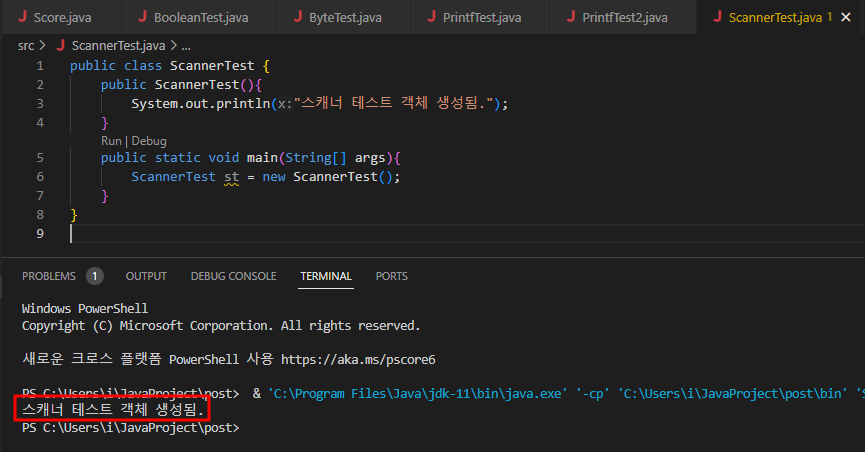Click the Java icon on ByteTest.java tab

tap(298, 17)
